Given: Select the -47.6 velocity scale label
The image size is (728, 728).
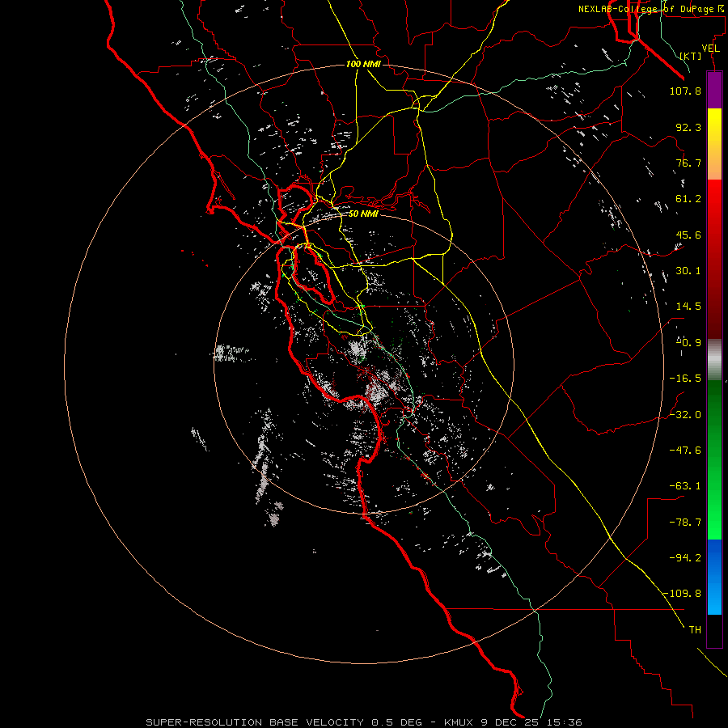Looking at the screenshot, I should coord(685,451).
